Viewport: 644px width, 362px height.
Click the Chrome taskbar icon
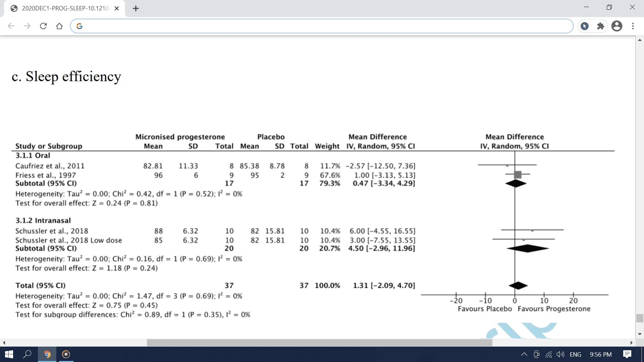47,354
